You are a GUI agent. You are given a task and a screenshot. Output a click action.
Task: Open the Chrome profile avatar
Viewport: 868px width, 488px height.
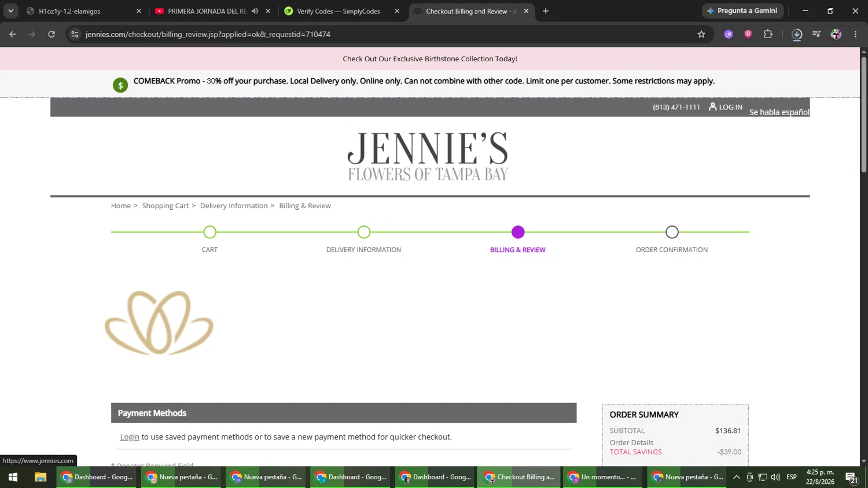836,34
